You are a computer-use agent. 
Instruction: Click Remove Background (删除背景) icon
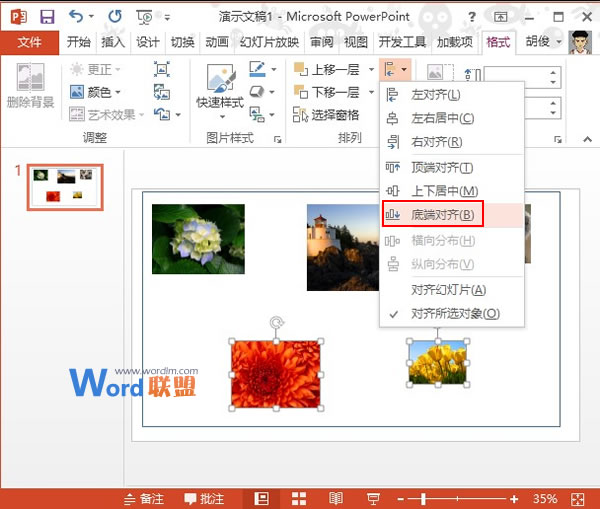pyautogui.click(x=30, y=86)
